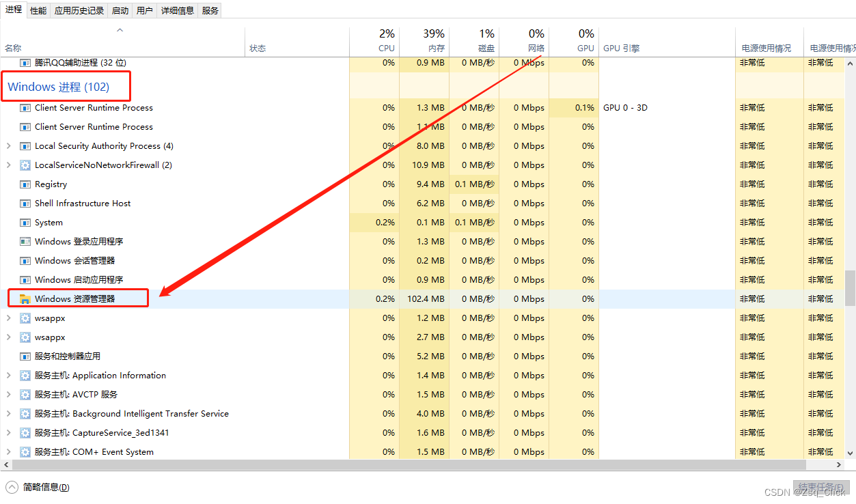
Task: Sort by the 磁盘 column header
Action: pos(474,41)
